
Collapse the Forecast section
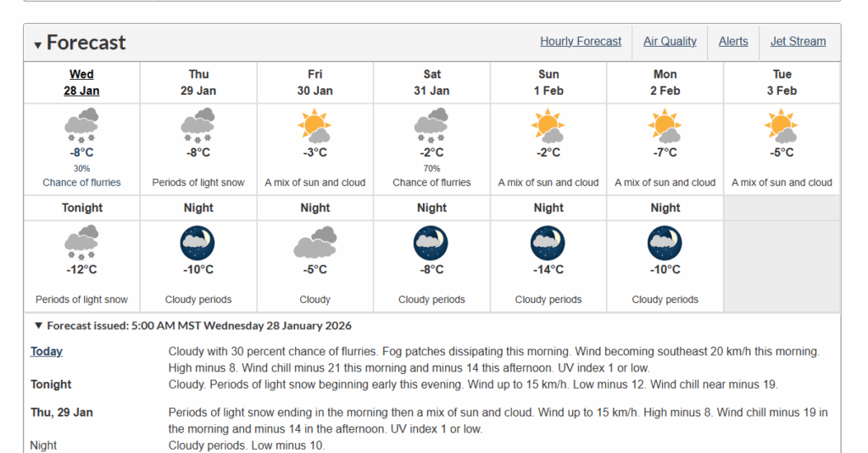(x=38, y=44)
